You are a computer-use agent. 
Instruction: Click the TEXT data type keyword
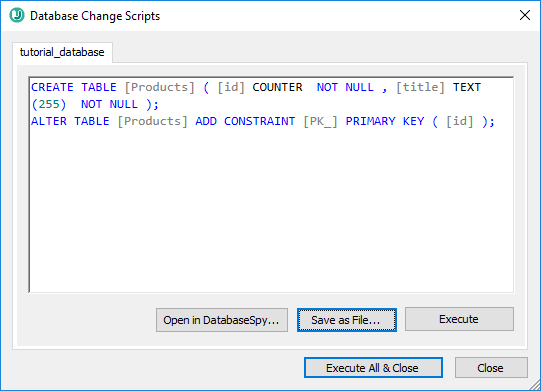click(x=466, y=87)
